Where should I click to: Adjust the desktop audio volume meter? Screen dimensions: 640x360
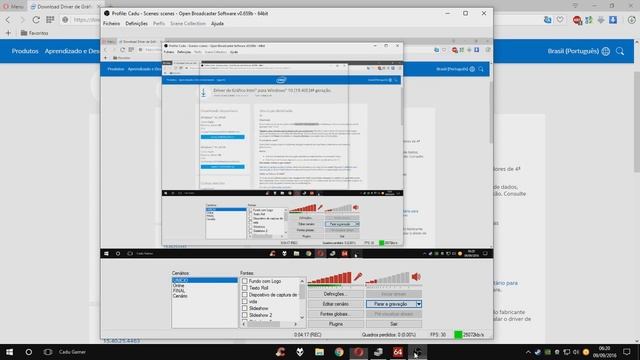[x=388, y=278]
